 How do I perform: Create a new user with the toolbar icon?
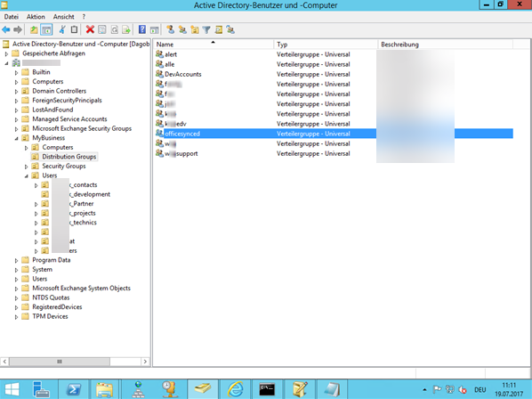[x=170, y=30]
